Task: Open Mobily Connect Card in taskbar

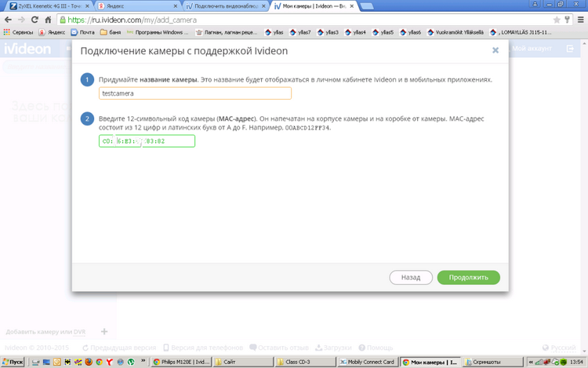Action: 368,362
